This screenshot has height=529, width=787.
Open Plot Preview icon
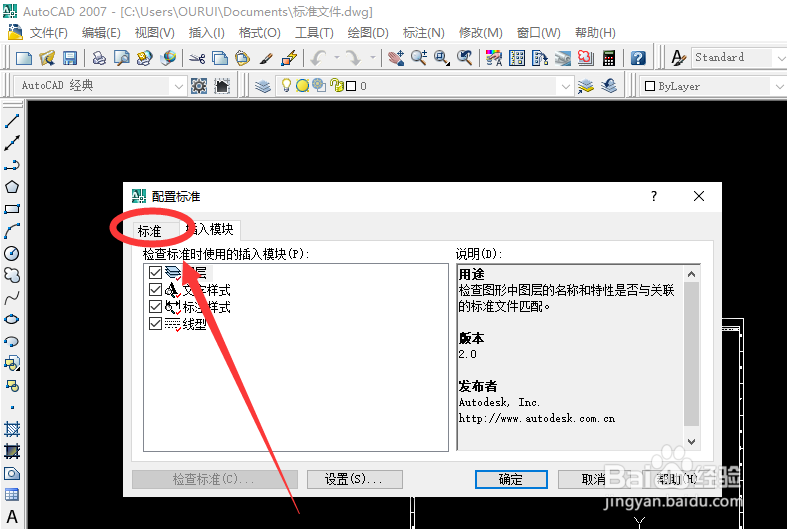tap(121, 58)
